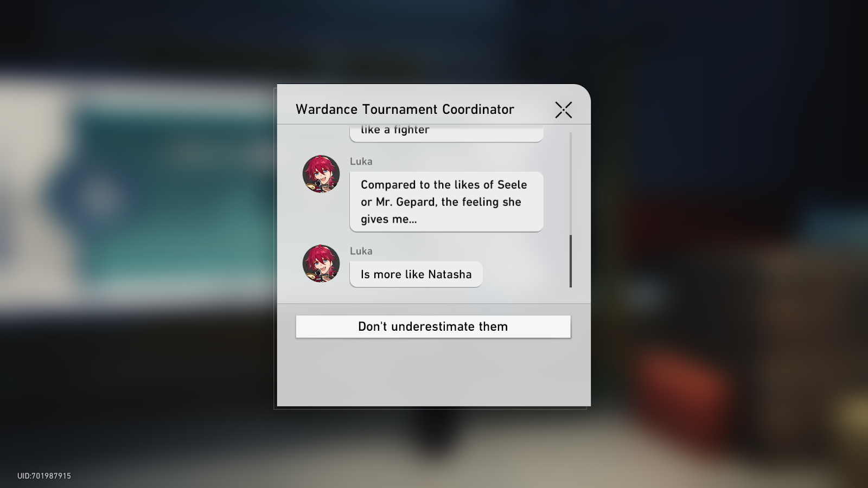Select the "Don't underestimate them" reply option
Viewport: 868px width, 488px height.
(433, 326)
